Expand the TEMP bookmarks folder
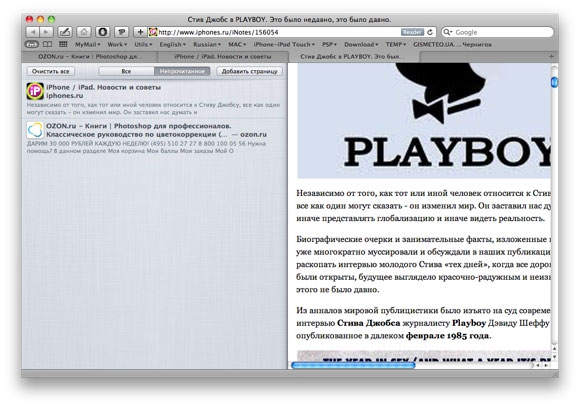 (395, 44)
